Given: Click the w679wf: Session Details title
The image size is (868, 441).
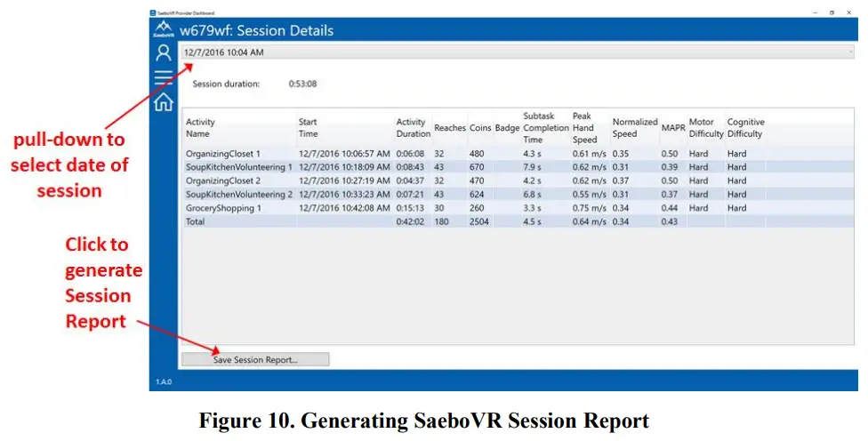Looking at the screenshot, I should pos(256,30).
